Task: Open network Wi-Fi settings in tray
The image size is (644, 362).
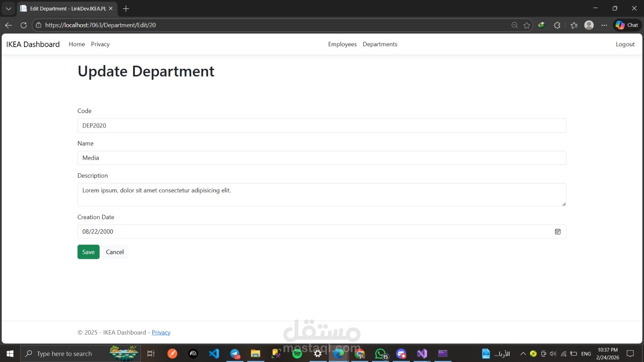Action: tap(563, 354)
